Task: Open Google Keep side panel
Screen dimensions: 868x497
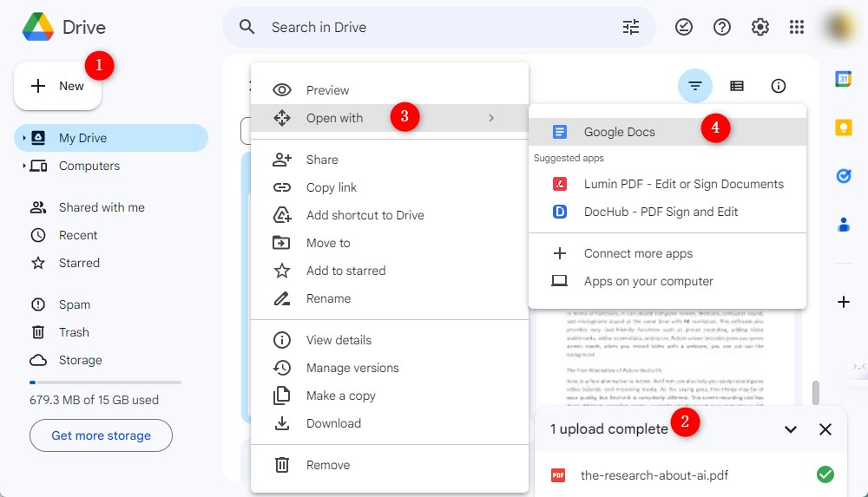Action: pos(843,128)
